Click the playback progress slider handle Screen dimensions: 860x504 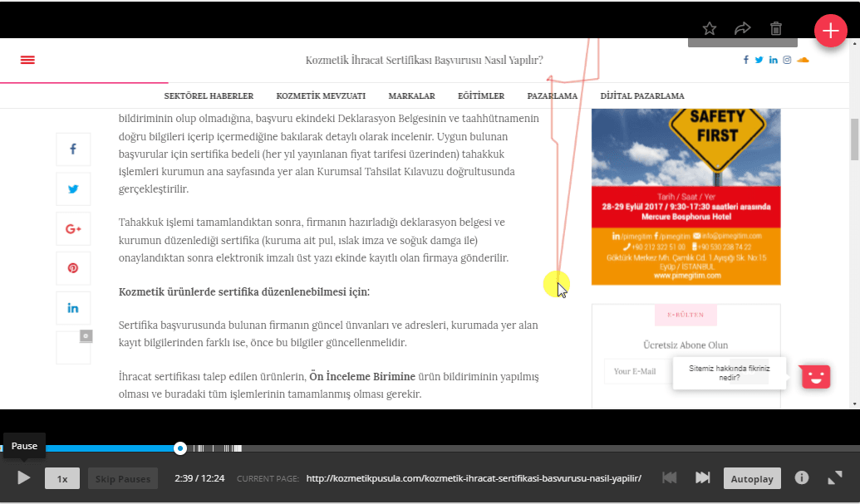180,448
